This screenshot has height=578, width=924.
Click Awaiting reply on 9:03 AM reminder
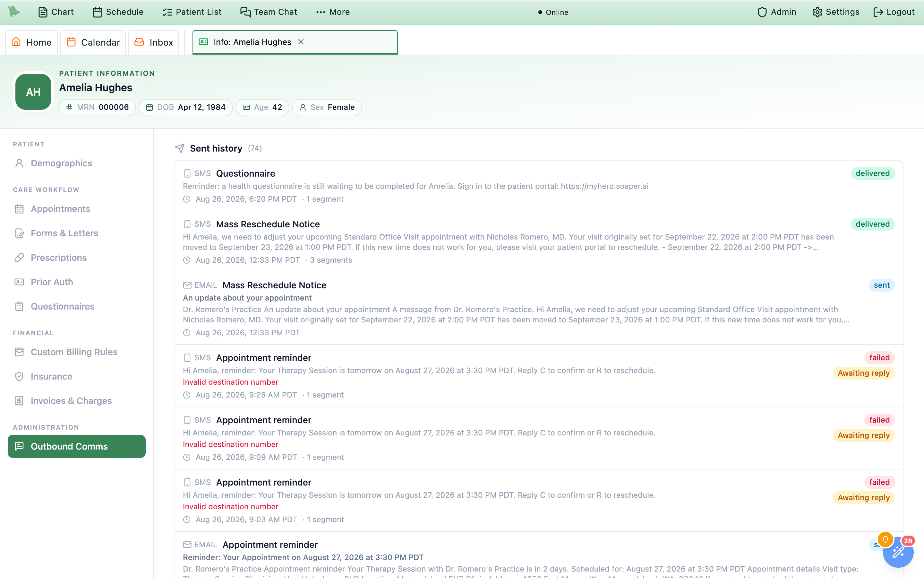(864, 498)
